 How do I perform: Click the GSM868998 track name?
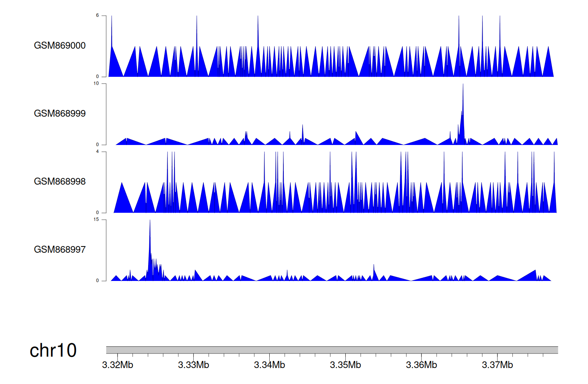[60, 181]
